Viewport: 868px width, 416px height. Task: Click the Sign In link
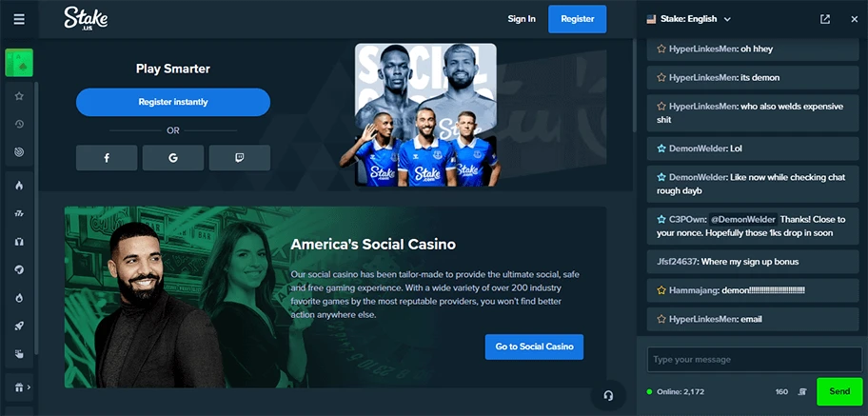(x=522, y=19)
